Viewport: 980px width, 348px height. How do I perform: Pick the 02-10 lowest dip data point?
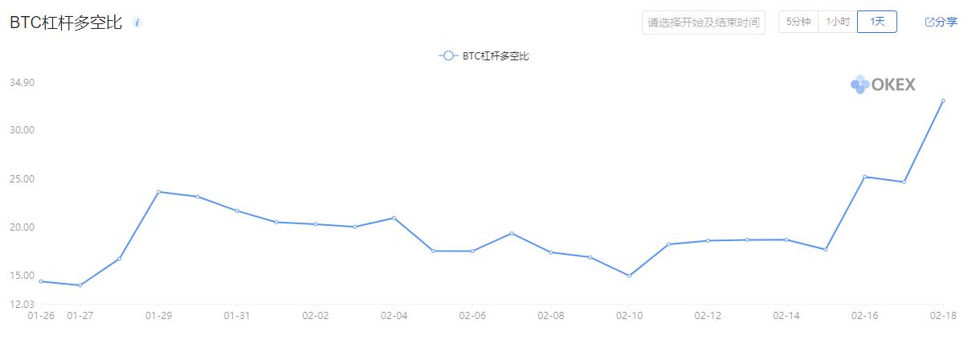coord(629,276)
